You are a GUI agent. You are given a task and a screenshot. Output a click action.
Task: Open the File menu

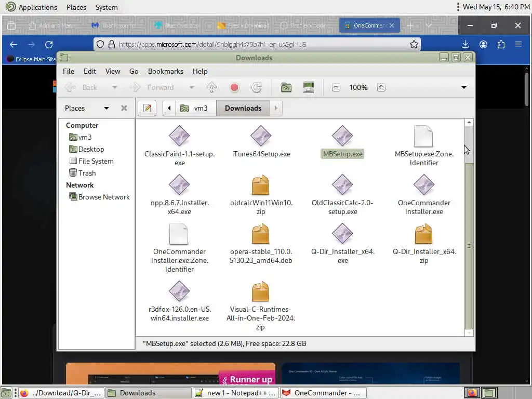(68, 71)
